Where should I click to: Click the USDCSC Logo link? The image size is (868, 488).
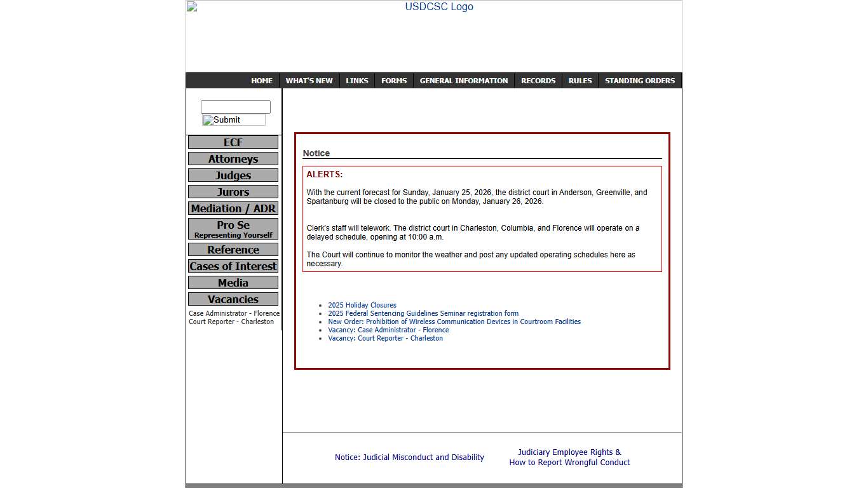click(438, 6)
